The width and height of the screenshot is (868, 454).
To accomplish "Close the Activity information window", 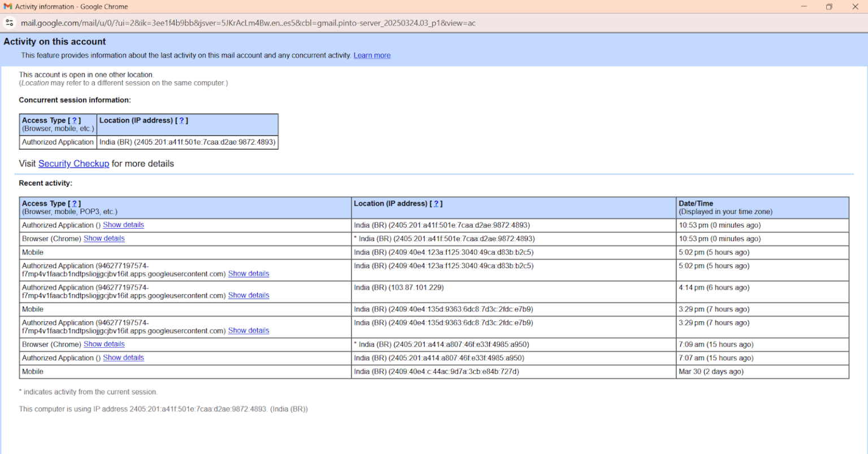I will [x=855, y=7].
